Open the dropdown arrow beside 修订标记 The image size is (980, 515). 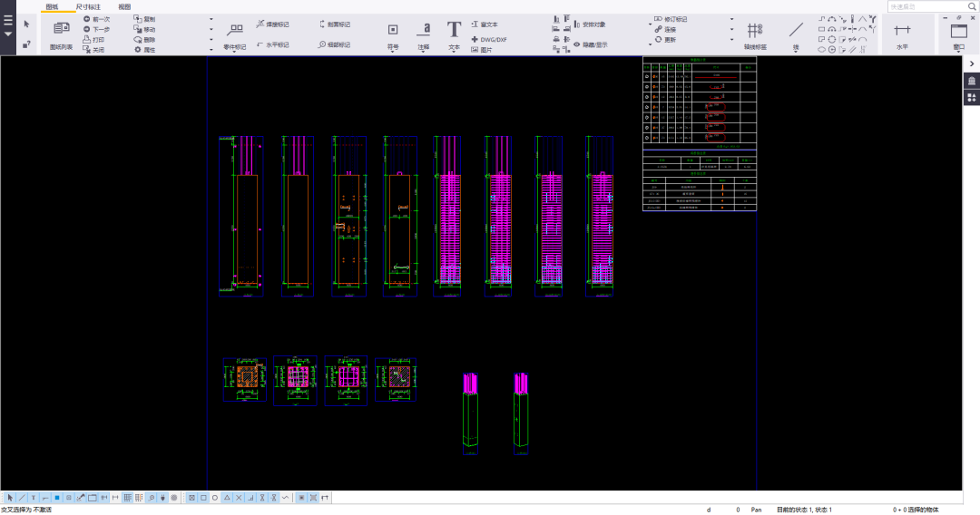[731, 18]
